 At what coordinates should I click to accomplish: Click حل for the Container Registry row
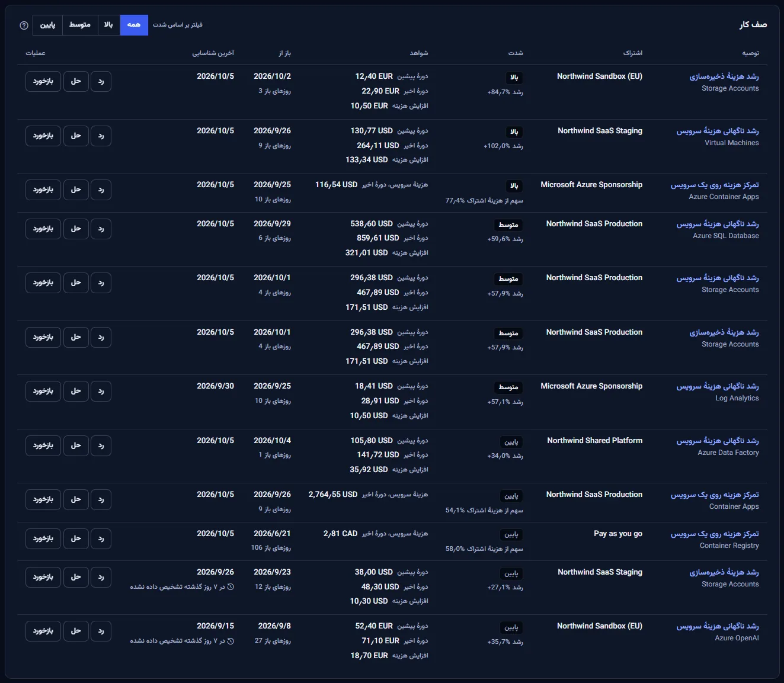pyautogui.click(x=76, y=539)
